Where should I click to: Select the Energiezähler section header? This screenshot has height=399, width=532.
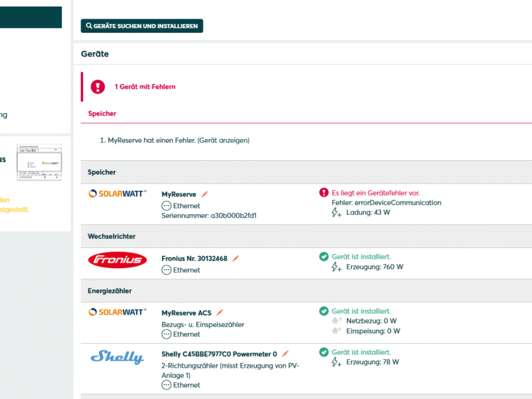[x=110, y=291]
